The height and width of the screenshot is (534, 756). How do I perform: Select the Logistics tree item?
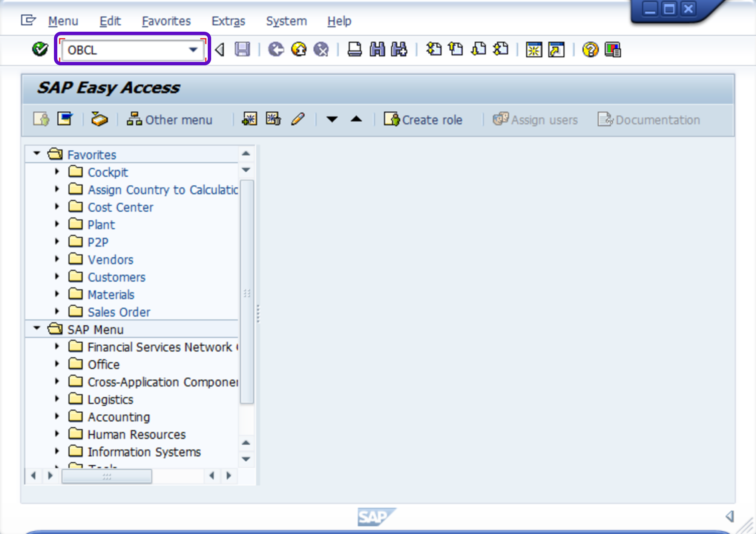pyautogui.click(x=110, y=399)
